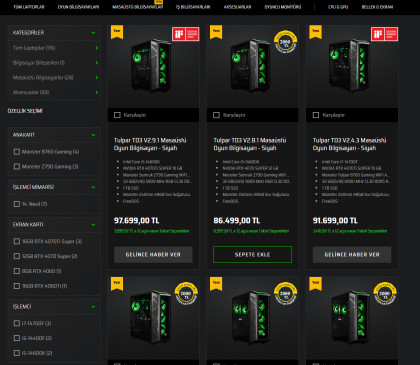Open the AKSESUARLAR menu item
The image size is (420, 365).
(237, 7)
